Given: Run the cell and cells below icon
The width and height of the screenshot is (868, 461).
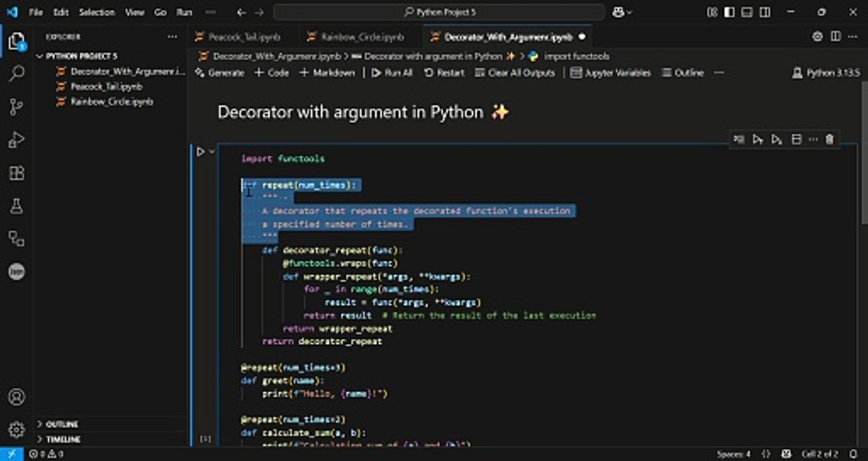Looking at the screenshot, I should point(777,139).
